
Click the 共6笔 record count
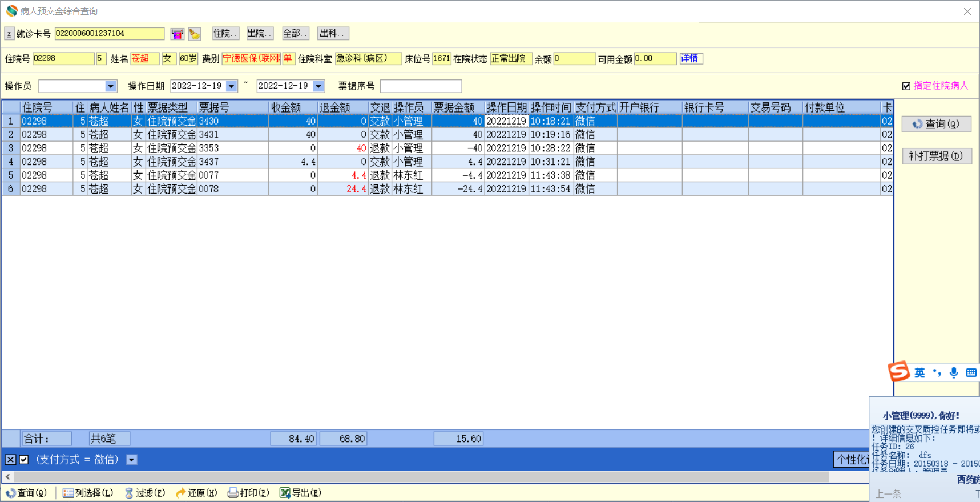[x=110, y=439]
